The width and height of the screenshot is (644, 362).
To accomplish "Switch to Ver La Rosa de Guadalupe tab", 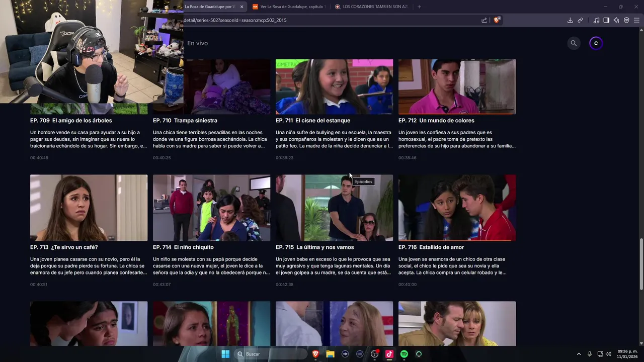I will click(x=289, y=7).
